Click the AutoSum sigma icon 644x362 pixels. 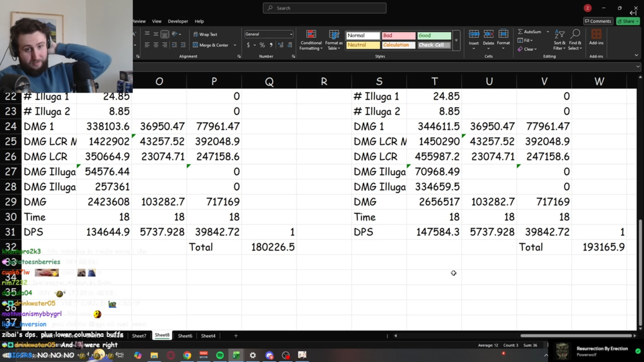[520, 32]
